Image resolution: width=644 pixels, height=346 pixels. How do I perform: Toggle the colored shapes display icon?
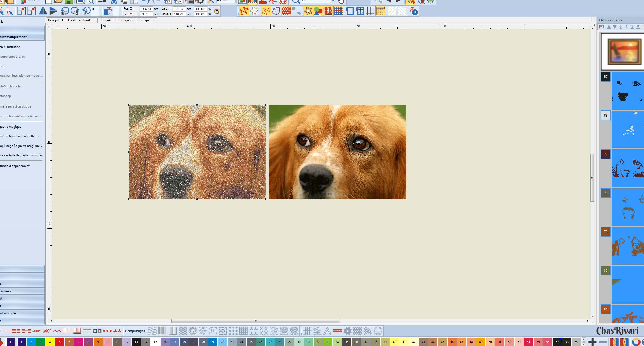tap(318, 11)
